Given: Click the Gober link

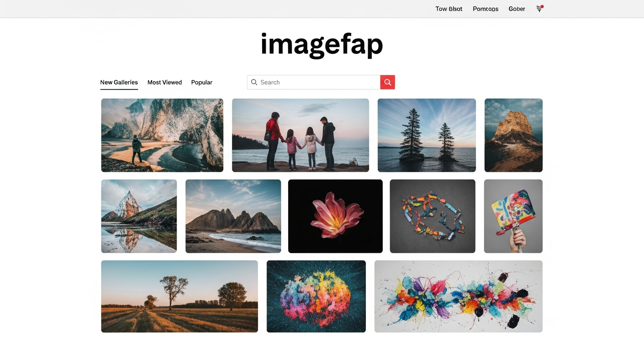Looking at the screenshot, I should click(x=517, y=9).
